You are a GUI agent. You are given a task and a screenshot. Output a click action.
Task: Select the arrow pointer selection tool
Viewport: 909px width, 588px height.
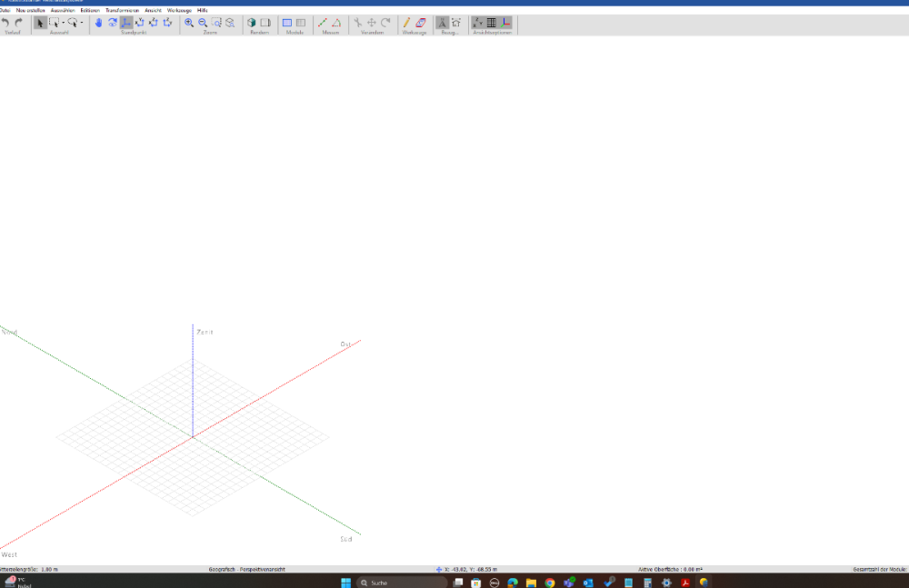[40, 22]
